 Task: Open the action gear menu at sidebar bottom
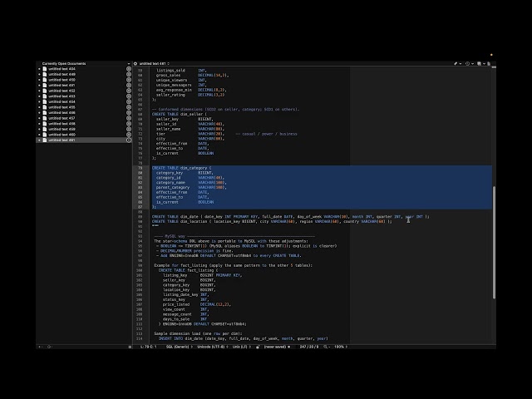pyautogui.click(x=50, y=347)
